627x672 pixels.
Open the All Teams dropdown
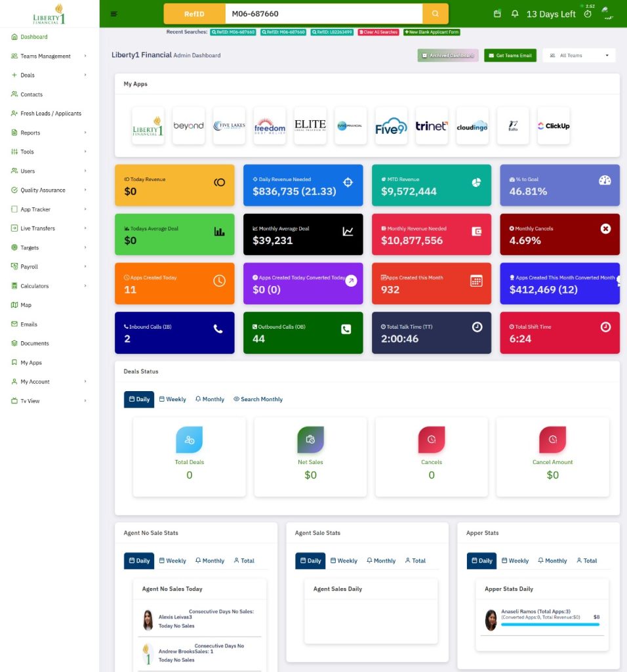coord(578,56)
